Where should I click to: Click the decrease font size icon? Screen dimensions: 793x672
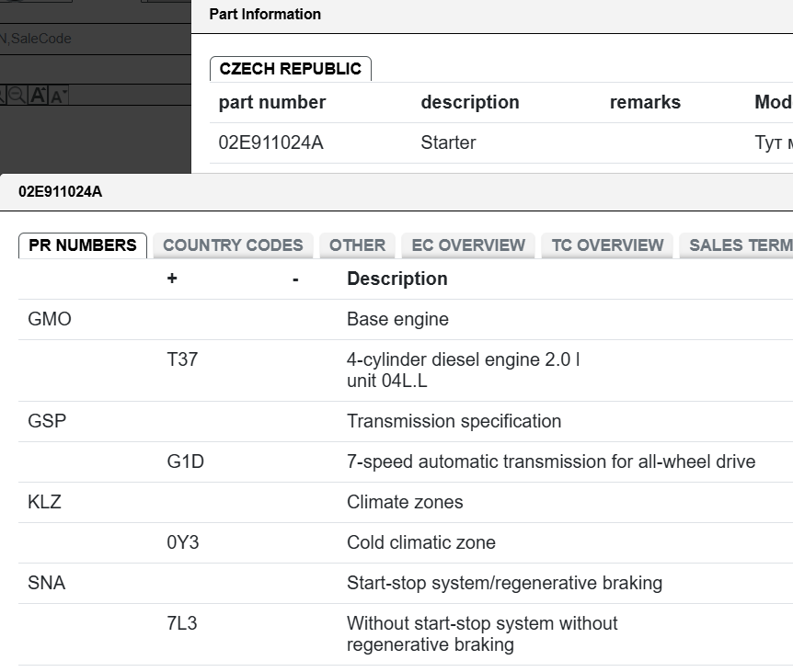pos(58,95)
